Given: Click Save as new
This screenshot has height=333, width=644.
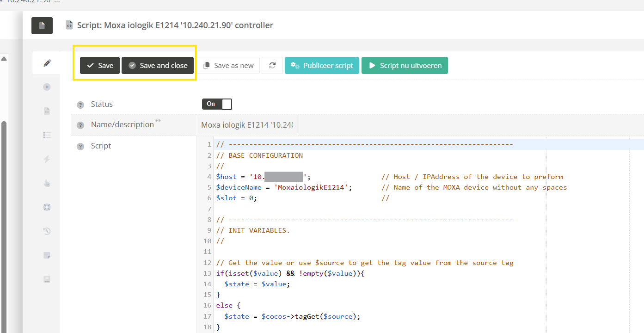Looking at the screenshot, I should click(x=228, y=66).
